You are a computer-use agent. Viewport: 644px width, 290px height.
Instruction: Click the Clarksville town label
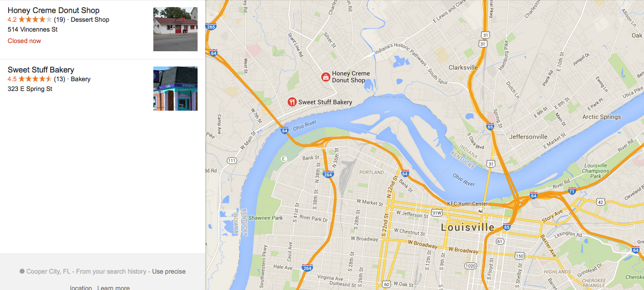coord(463,67)
